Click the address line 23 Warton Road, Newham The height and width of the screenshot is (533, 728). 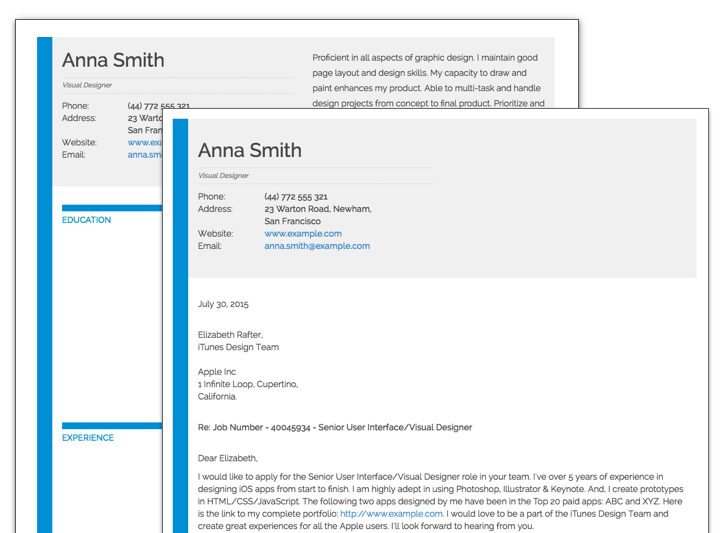tap(318, 209)
